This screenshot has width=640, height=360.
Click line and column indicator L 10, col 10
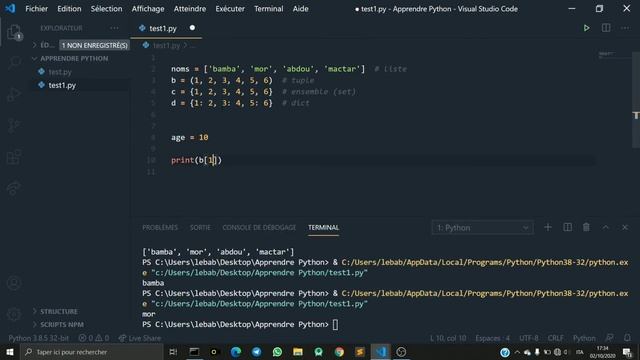pyautogui.click(x=448, y=338)
